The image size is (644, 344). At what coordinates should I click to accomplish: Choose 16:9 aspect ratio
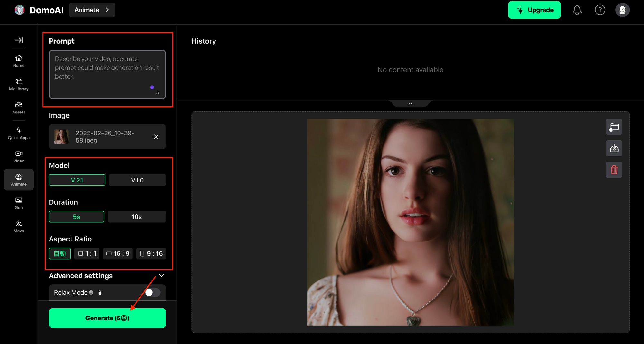point(118,253)
